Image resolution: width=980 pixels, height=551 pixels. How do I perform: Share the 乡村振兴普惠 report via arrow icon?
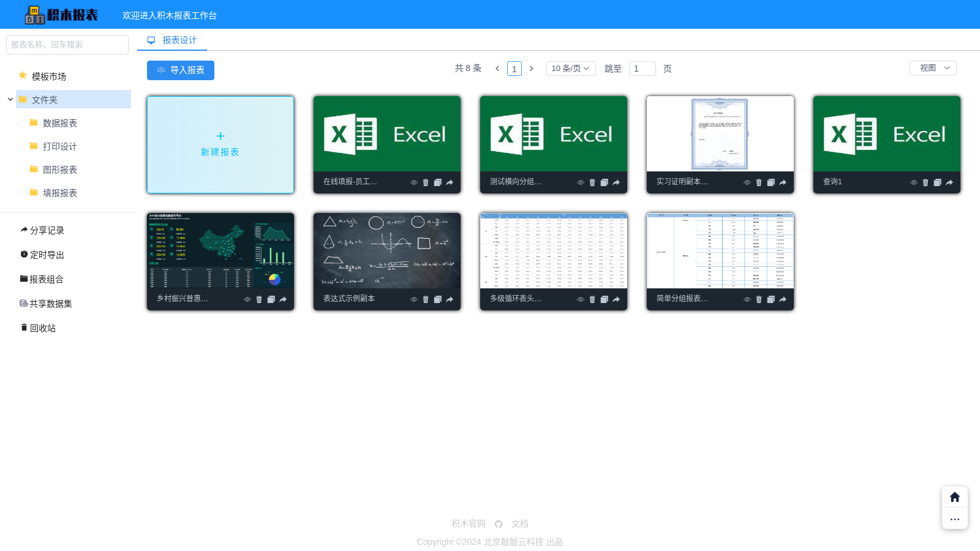pyautogui.click(x=283, y=299)
